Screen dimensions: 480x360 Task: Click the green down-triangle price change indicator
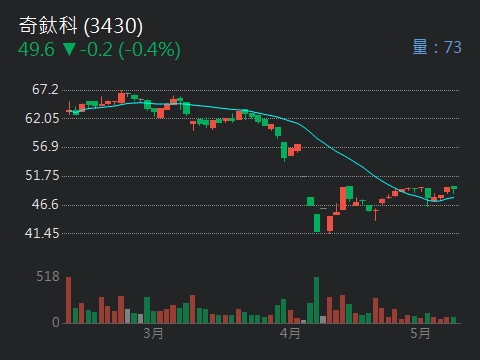pos(69,49)
